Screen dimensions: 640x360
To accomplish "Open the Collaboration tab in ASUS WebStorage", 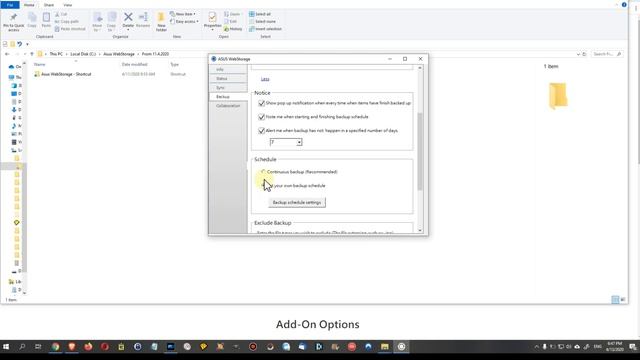I will (228, 106).
